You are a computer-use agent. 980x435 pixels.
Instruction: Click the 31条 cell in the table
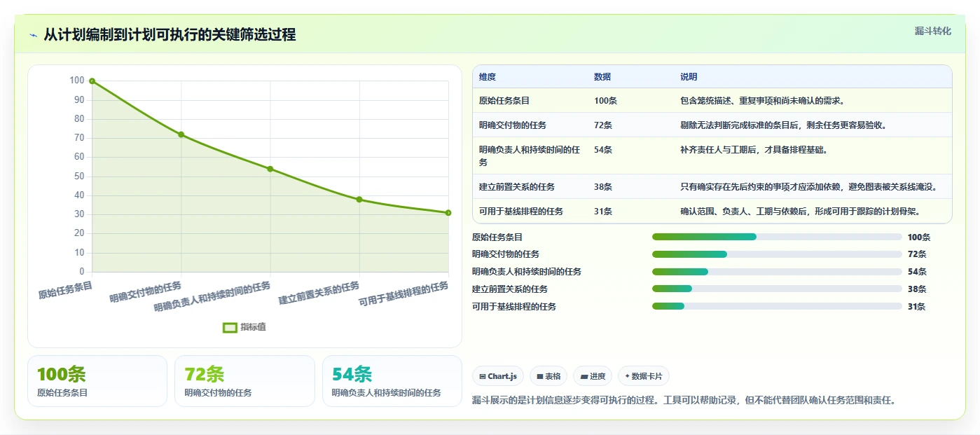[603, 212]
